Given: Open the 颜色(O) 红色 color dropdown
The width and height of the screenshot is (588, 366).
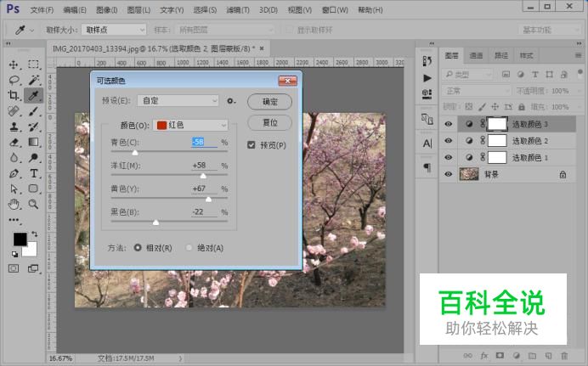Looking at the screenshot, I should pyautogui.click(x=190, y=125).
